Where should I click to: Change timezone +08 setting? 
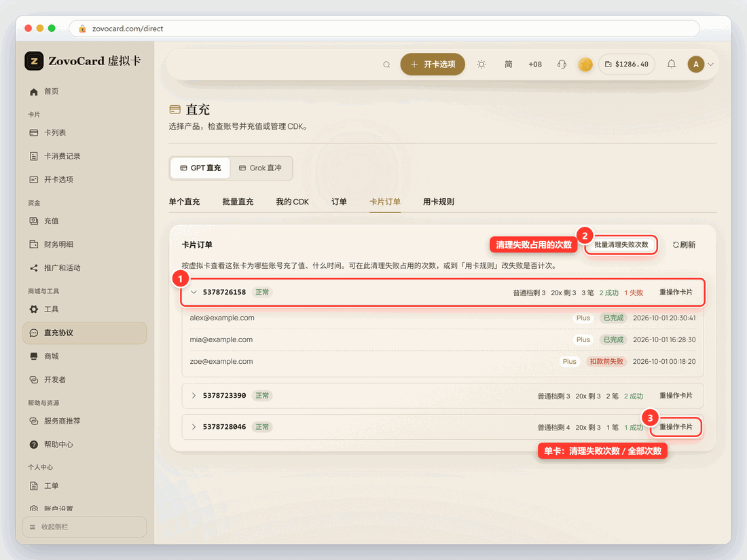(535, 64)
